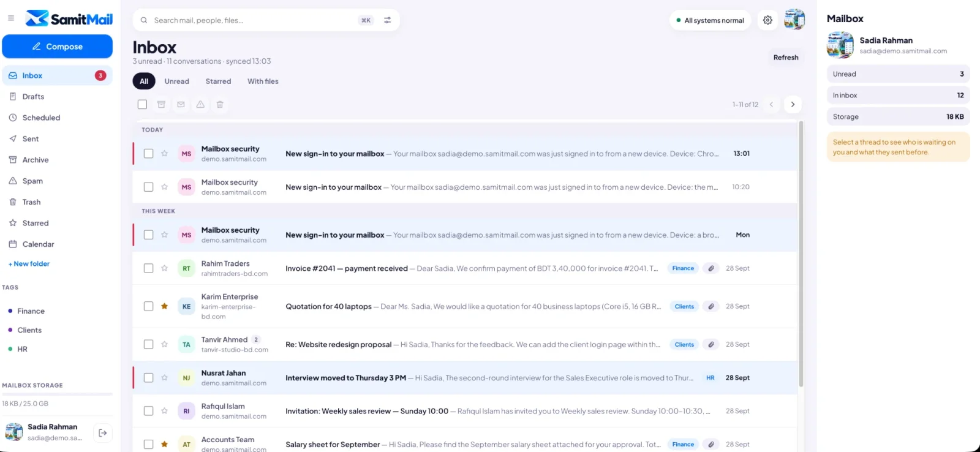Click attachment icon on Invoice #2041 row
This screenshot has width=980, height=452.
[710, 268]
